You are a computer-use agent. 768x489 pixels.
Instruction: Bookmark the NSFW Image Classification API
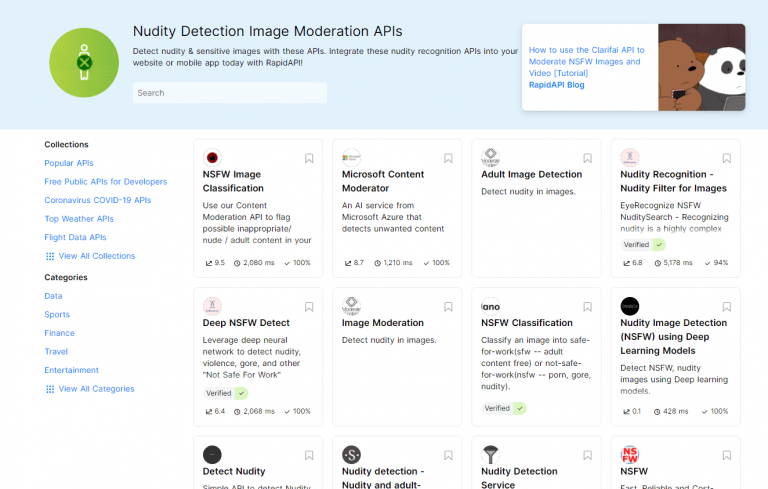pos(309,158)
